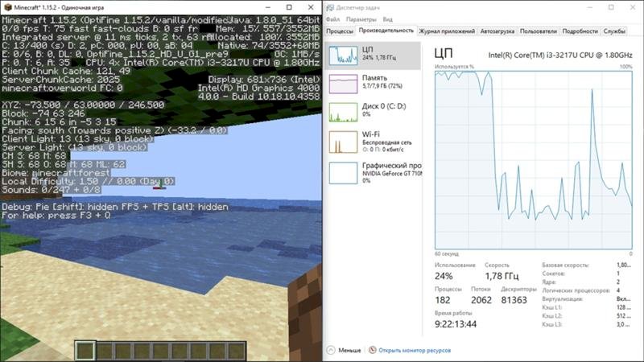This screenshot has height=362, width=644.
Task: Collapse Task Manager with the Меньше button
Action: coord(345,350)
